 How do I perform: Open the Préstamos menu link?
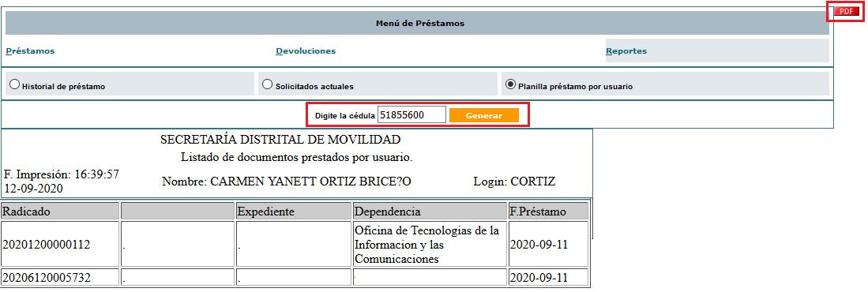[x=31, y=51]
